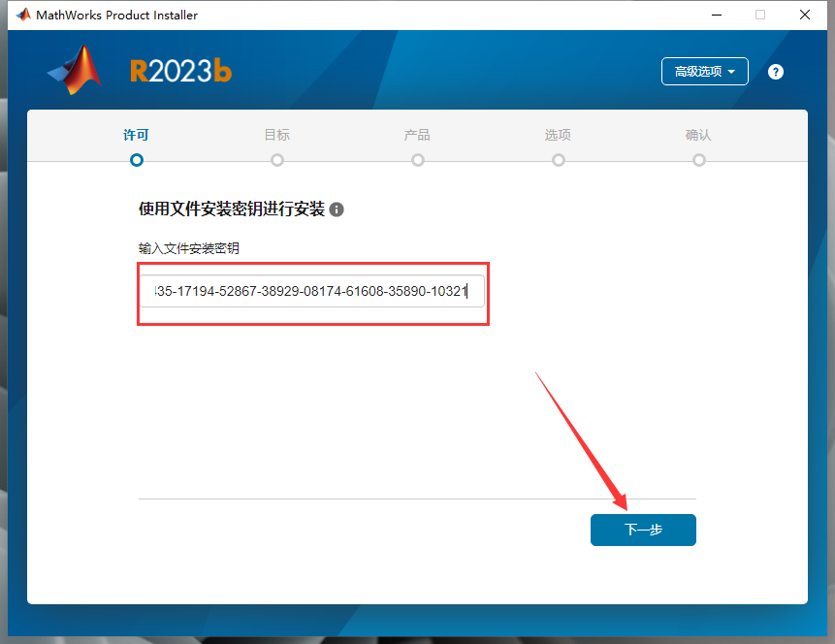Jump to the 确认 step label
Viewport: 835px width, 644px height.
(x=699, y=136)
